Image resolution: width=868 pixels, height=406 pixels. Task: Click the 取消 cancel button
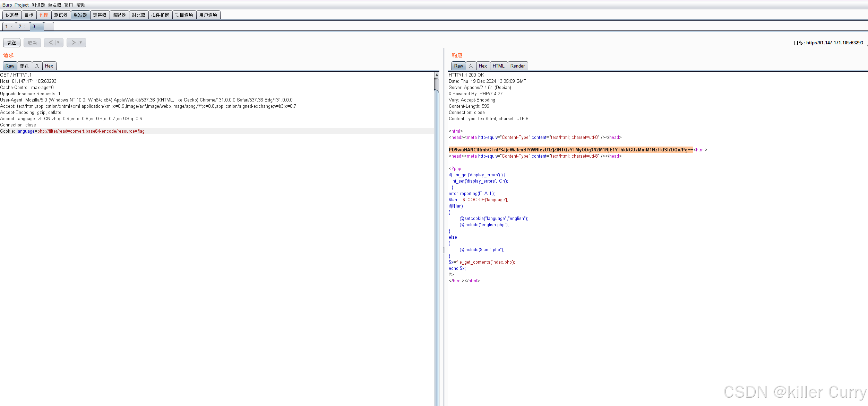point(32,43)
